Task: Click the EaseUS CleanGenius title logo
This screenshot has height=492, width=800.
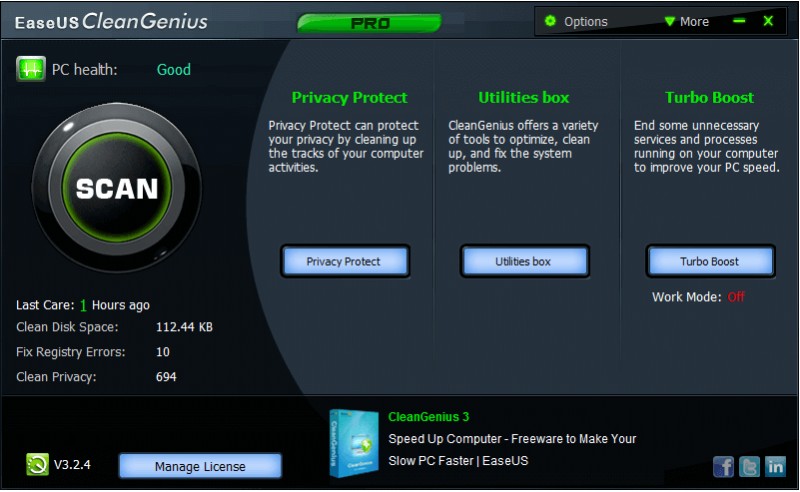Action: (x=111, y=21)
